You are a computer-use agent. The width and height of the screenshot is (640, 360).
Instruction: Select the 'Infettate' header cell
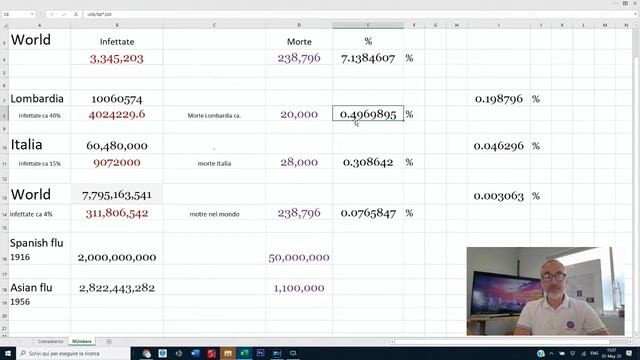pos(117,39)
